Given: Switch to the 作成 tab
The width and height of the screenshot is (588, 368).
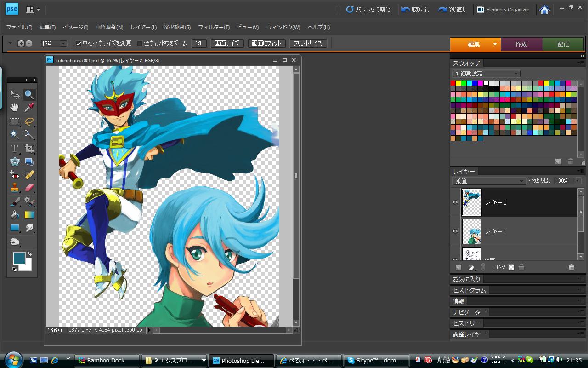Looking at the screenshot, I should point(521,45).
